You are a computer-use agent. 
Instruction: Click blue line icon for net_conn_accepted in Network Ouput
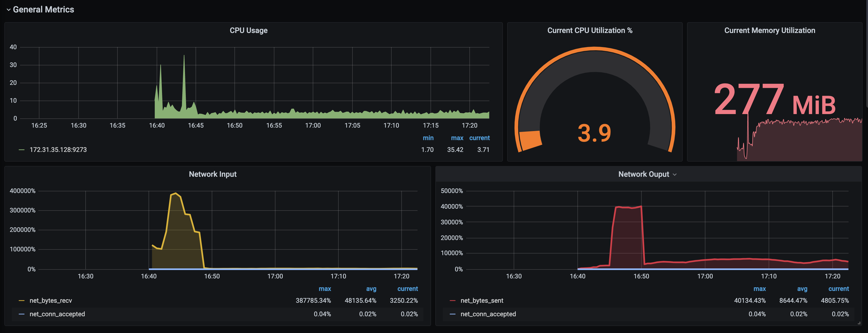pyautogui.click(x=453, y=314)
